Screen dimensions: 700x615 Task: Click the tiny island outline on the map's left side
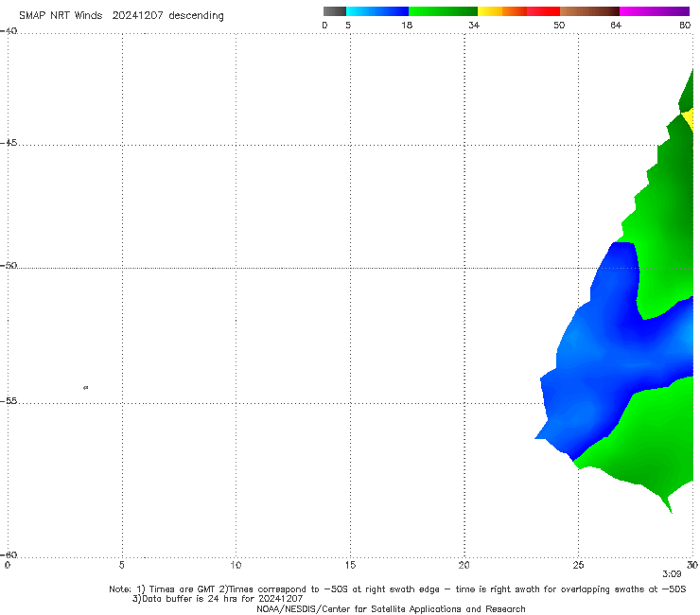[86, 388]
